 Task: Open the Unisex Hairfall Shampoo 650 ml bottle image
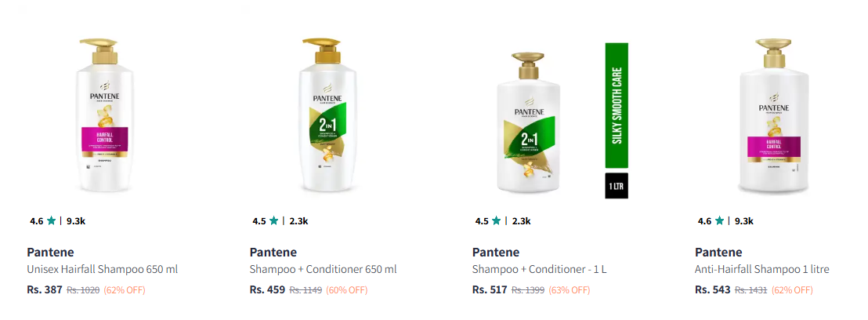[105, 116]
